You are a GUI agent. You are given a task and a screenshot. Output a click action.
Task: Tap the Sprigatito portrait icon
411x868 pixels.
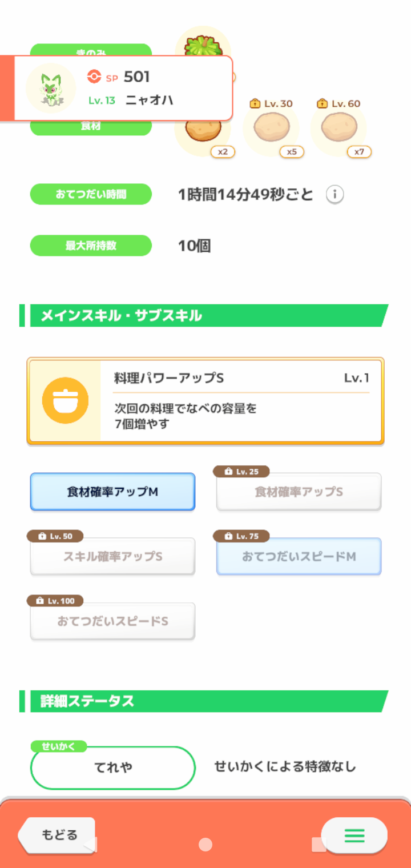pyautogui.click(x=51, y=88)
